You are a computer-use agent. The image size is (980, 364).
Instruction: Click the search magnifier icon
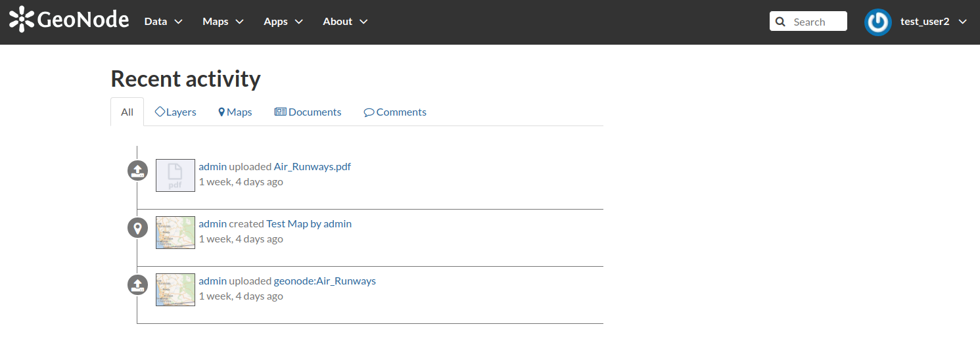coord(780,22)
